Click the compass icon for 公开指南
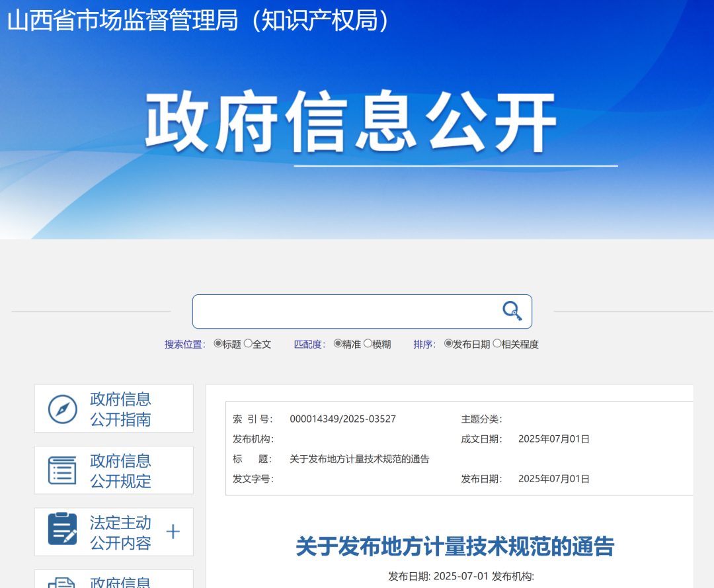Screen dimensions: 714x588 [x=63, y=409]
